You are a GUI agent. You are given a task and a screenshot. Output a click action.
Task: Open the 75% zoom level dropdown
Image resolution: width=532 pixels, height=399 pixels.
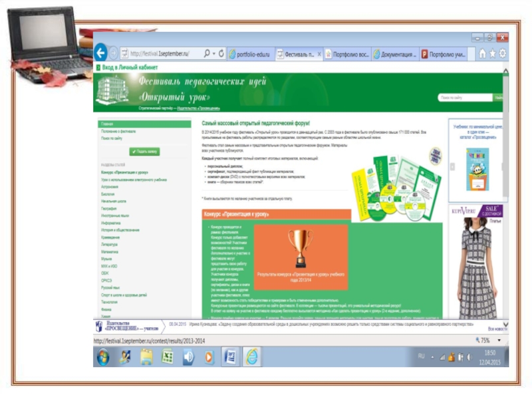499,340
